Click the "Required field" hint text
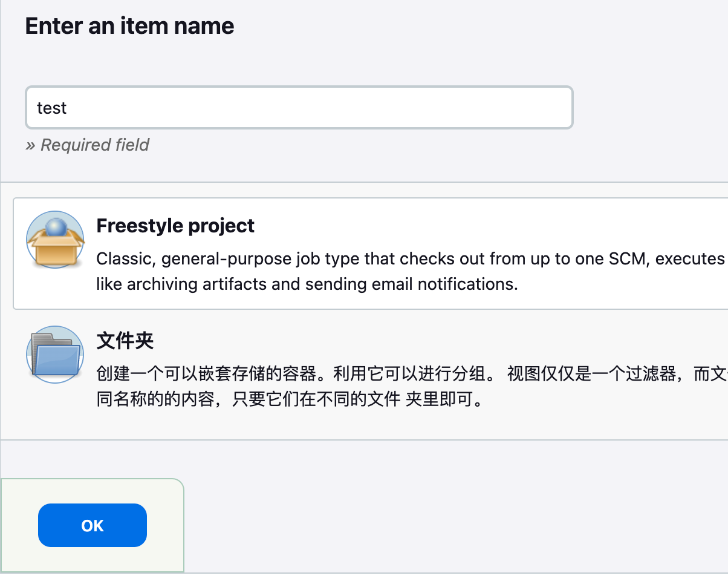The image size is (728, 587). (x=95, y=145)
